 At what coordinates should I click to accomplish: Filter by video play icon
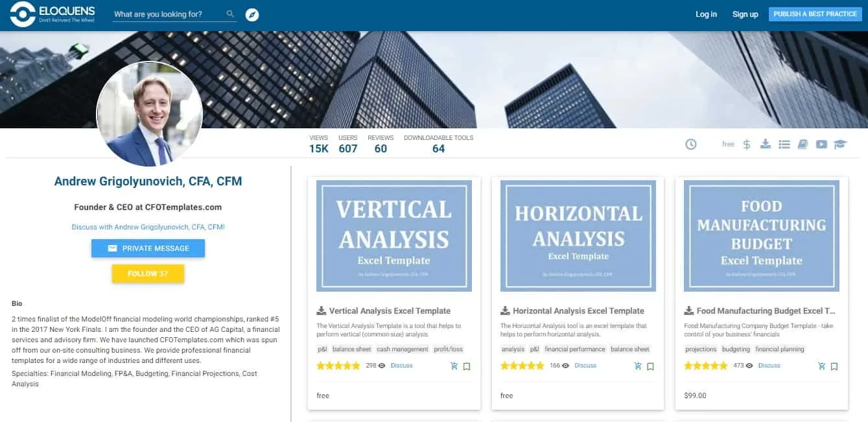pyautogui.click(x=821, y=144)
